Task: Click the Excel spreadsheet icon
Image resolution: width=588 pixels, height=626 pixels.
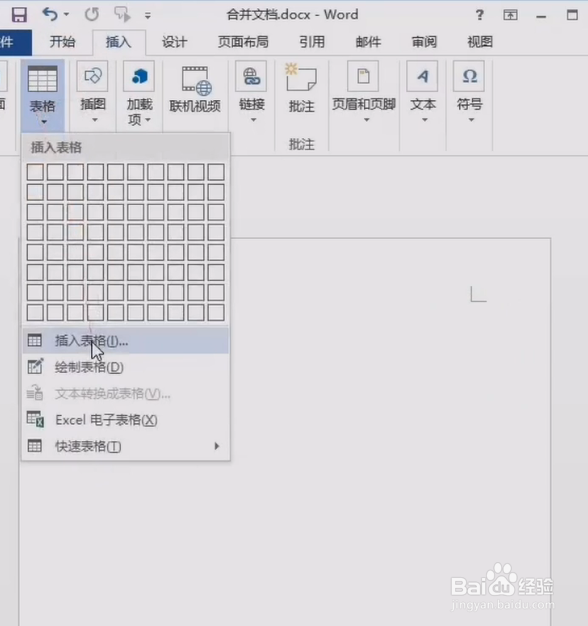Action: (x=35, y=419)
